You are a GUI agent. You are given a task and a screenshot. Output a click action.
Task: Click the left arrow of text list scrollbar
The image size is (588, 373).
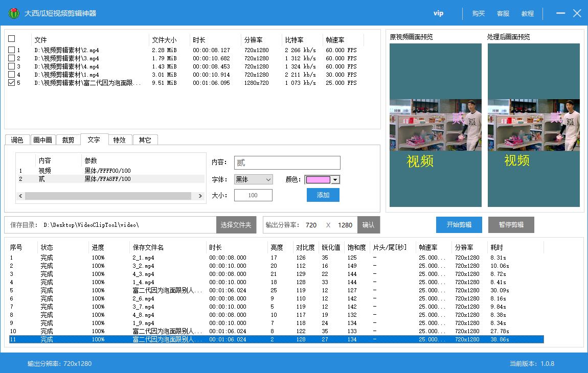pyautogui.click(x=20, y=196)
